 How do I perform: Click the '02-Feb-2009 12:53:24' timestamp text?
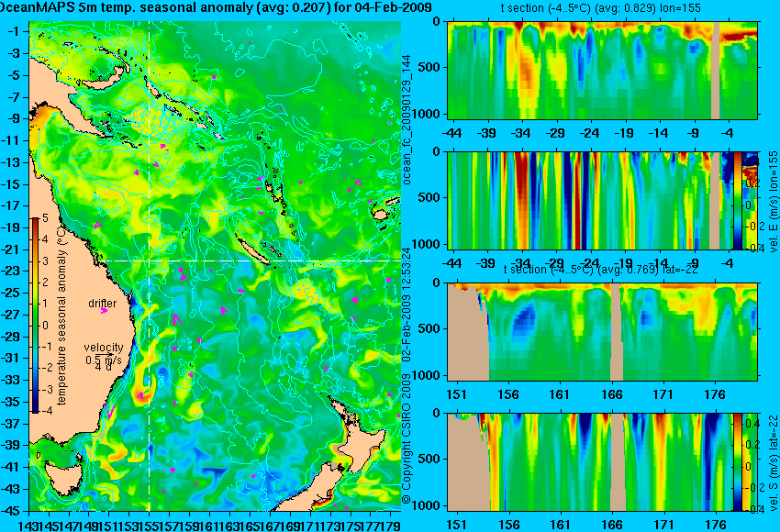click(407, 305)
